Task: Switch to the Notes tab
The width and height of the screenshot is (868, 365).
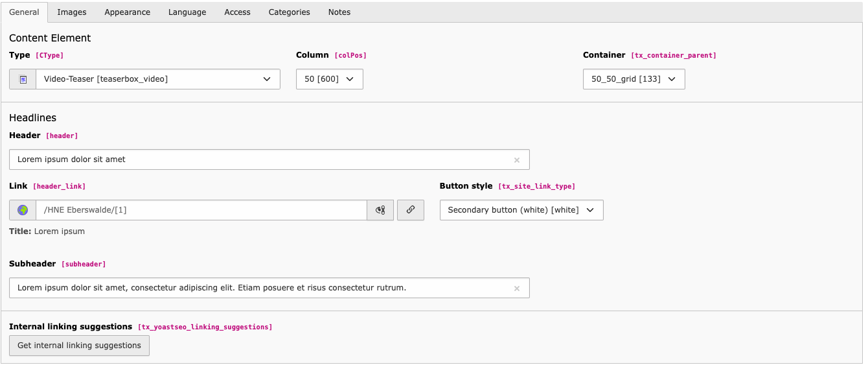Action: click(x=339, y=12)
